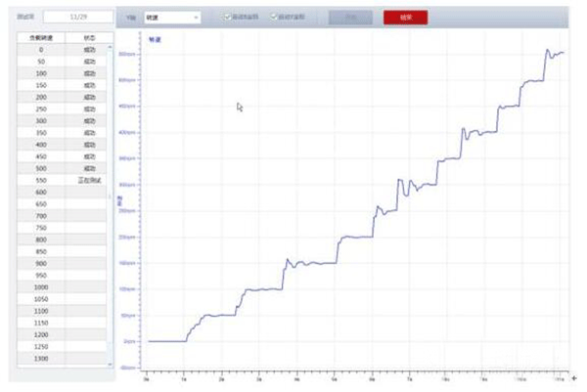Click the greyed-out button beside the red button
This screenshot has width=587, height=392.
[342, 18]
